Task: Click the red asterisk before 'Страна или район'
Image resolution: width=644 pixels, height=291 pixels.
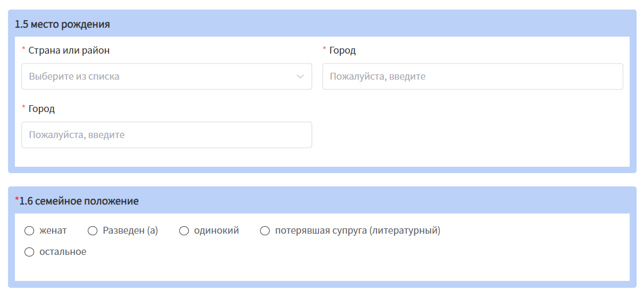Action: (x=23, y=49)
